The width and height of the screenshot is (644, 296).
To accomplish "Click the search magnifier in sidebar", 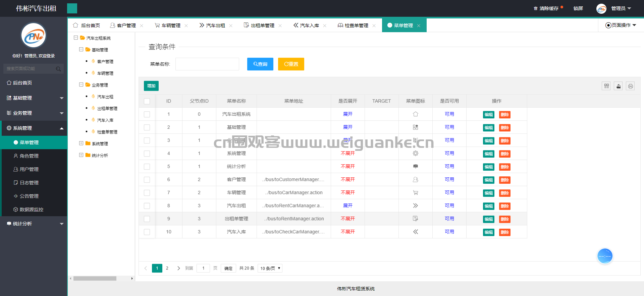I will 58,69.
